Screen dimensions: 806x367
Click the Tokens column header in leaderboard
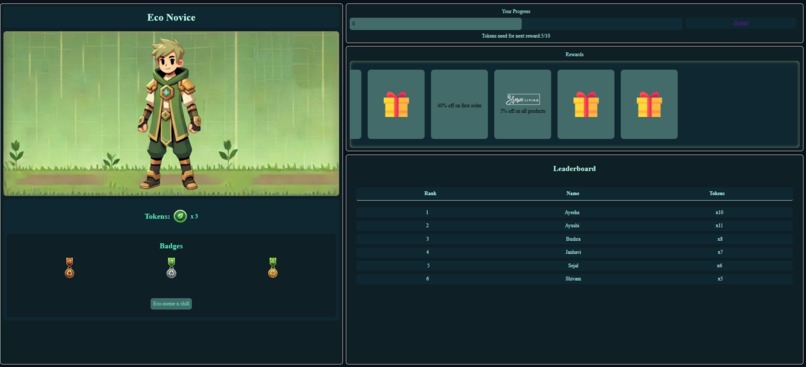[x=717, y=193]
